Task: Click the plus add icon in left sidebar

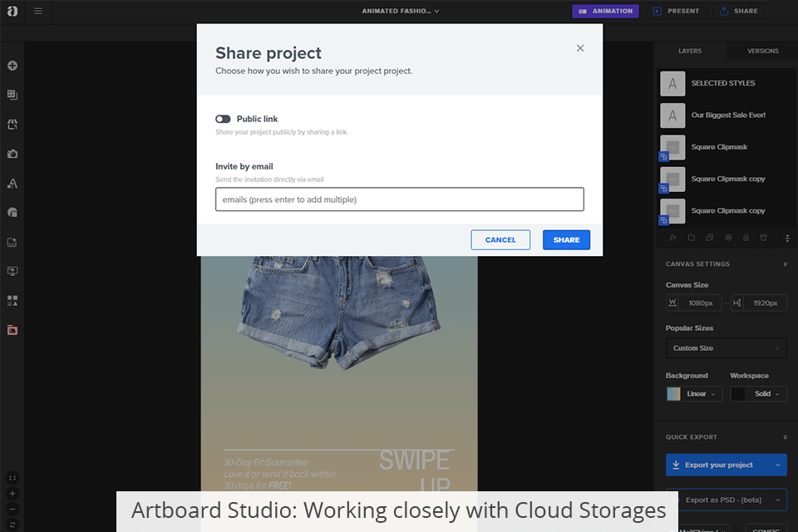Action: 12,66
